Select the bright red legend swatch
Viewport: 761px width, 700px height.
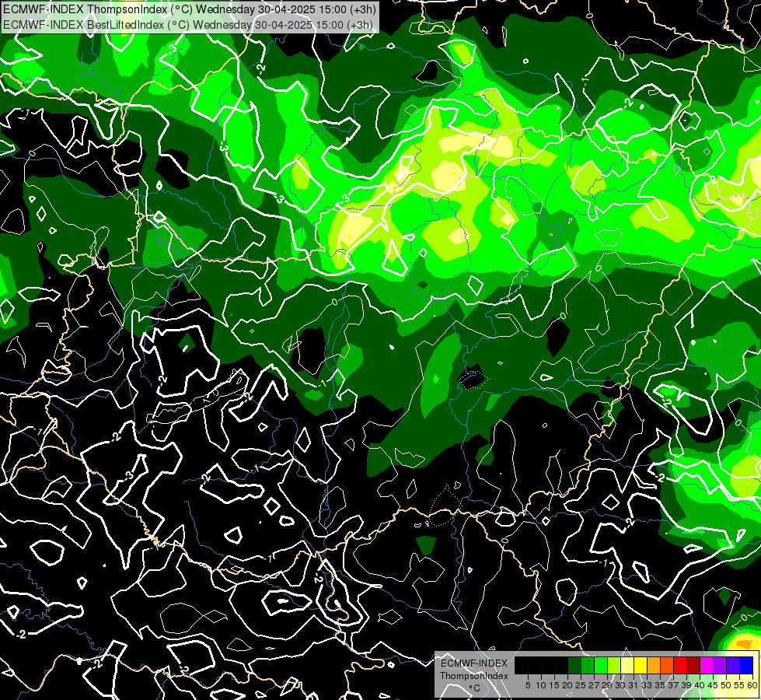[x=680, y=665]
